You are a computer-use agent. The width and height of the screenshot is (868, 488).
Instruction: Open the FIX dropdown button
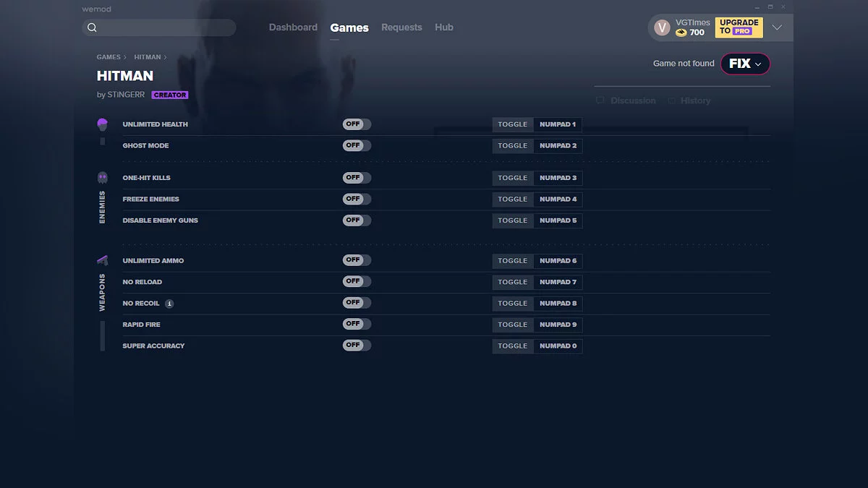coord(745,64)
